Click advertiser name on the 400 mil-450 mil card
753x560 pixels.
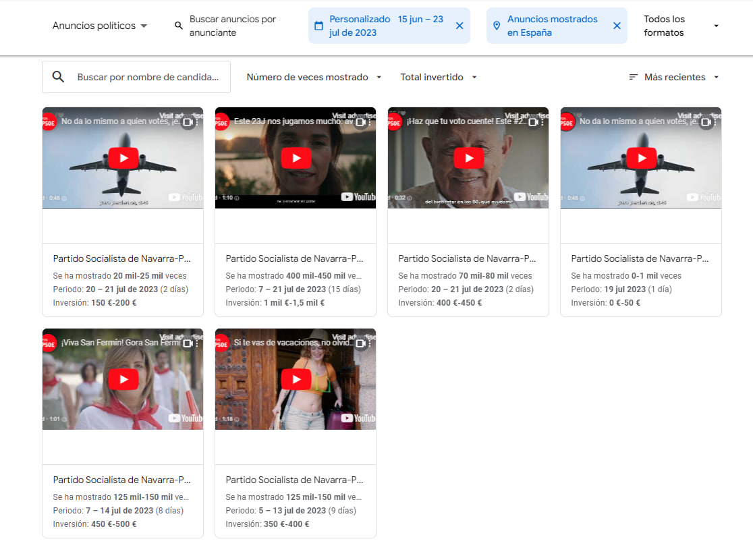pos(294,258)
